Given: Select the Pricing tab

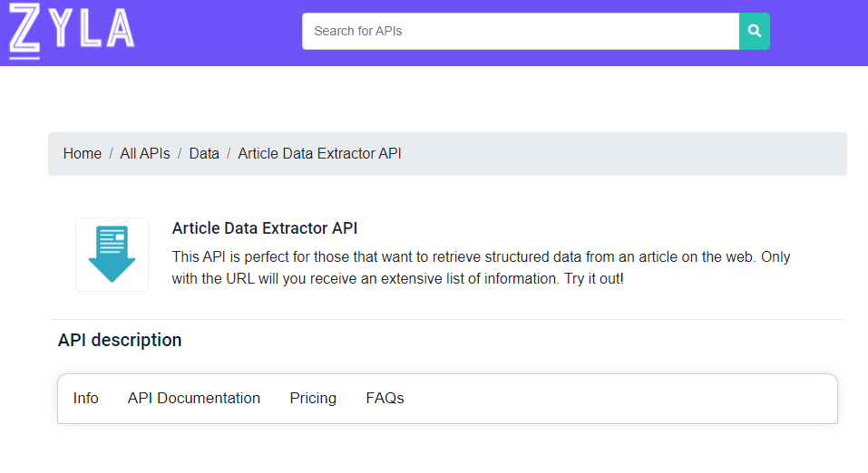Looking at the screenshot, I should pos(313,399).
